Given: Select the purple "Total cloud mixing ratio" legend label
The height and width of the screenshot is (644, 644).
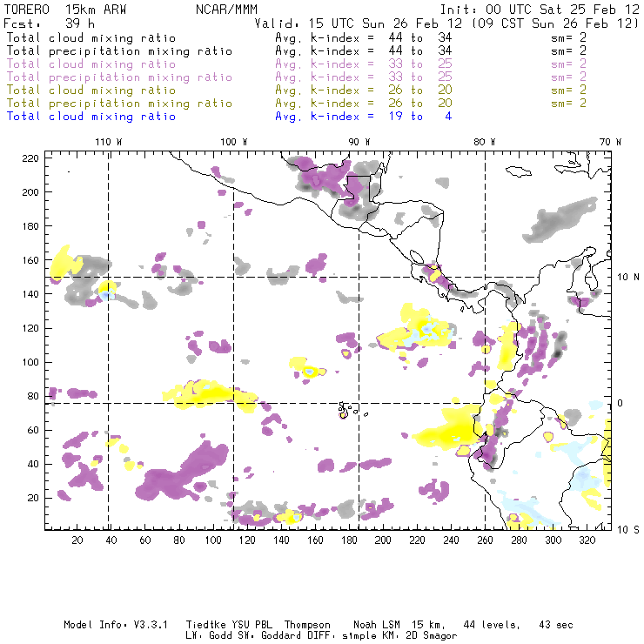Looking at the screenshot, I should (91, 64).
